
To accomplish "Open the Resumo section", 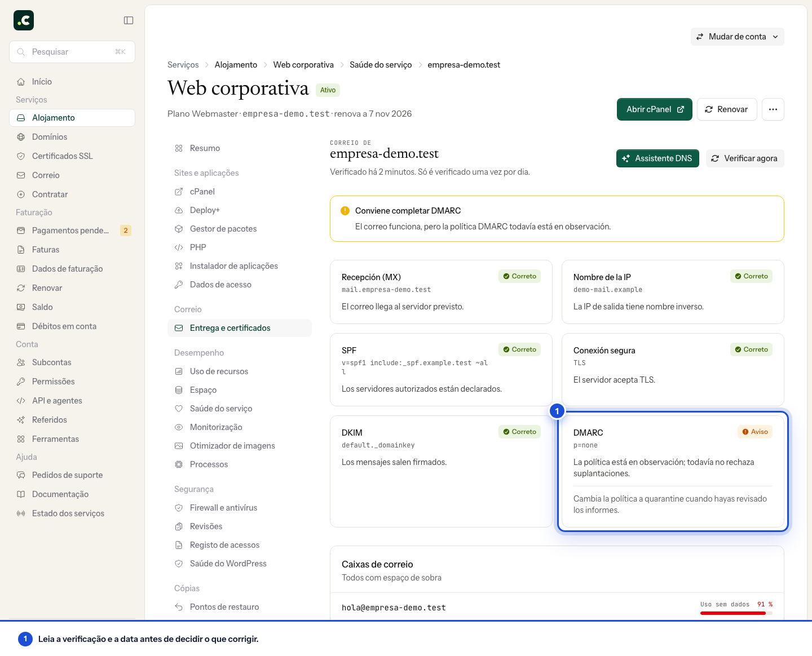I will 240,148.
